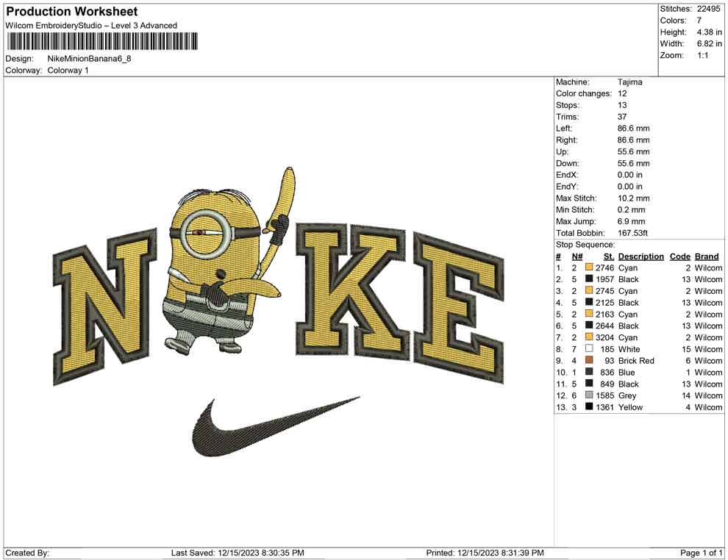Viewport: 728px width, 560px height.
Task: Click the barcode under the Wilcom title
Action: pos(102,41)
